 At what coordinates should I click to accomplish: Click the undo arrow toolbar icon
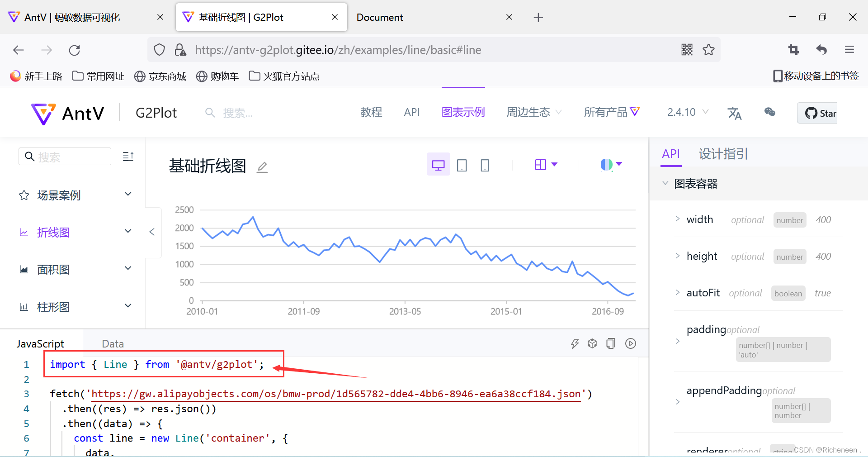tap(821, 50)
